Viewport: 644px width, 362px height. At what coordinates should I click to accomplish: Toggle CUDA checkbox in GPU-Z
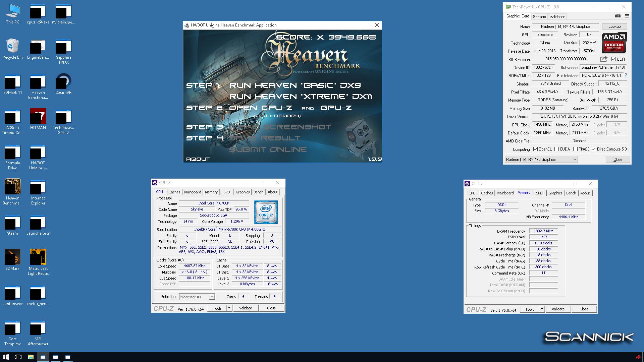point(556,149)
